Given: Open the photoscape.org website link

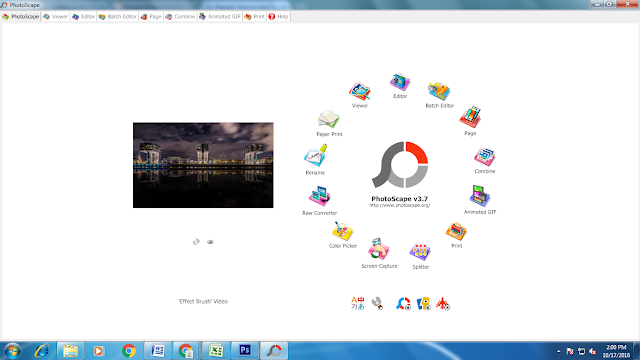Looking at the screenshot, I should point(400,205).
